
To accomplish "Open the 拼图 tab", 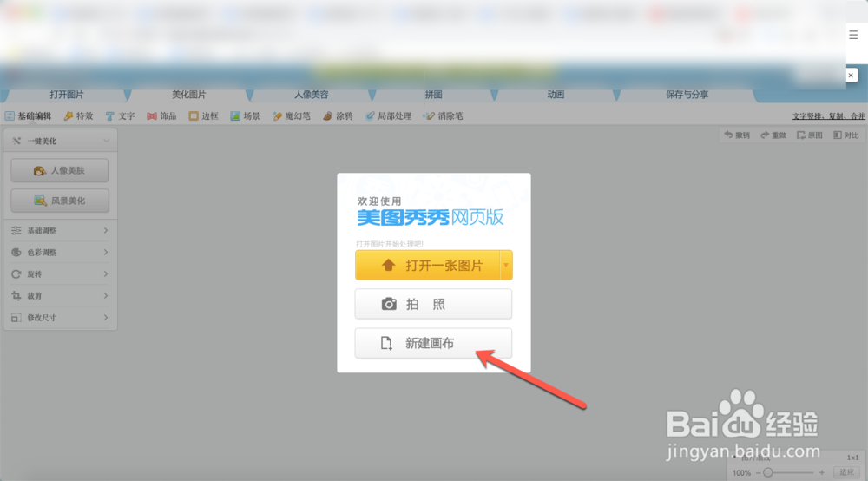I will click(433, 95).
